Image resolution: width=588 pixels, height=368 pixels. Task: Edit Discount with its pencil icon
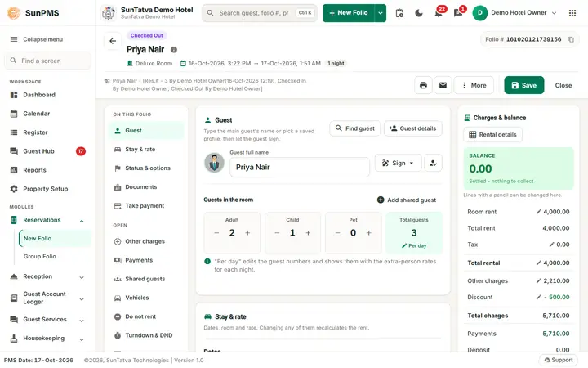click(x=538, y=297)
